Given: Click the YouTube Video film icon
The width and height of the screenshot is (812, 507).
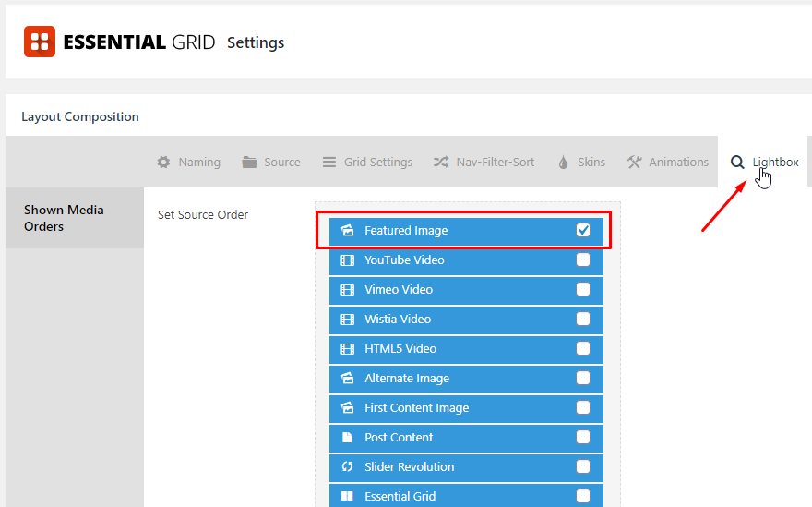Looking at the screenshot, I should click(348, 260).
